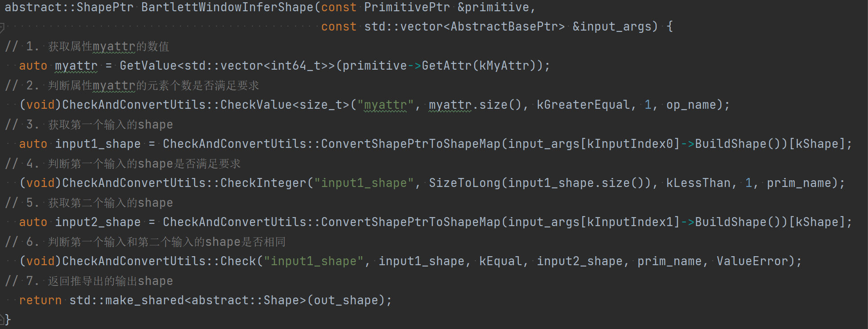Viewport: 868px width, 329px height.
Task: Click the input1_shape variable declaration
Action: coord(98,144)
